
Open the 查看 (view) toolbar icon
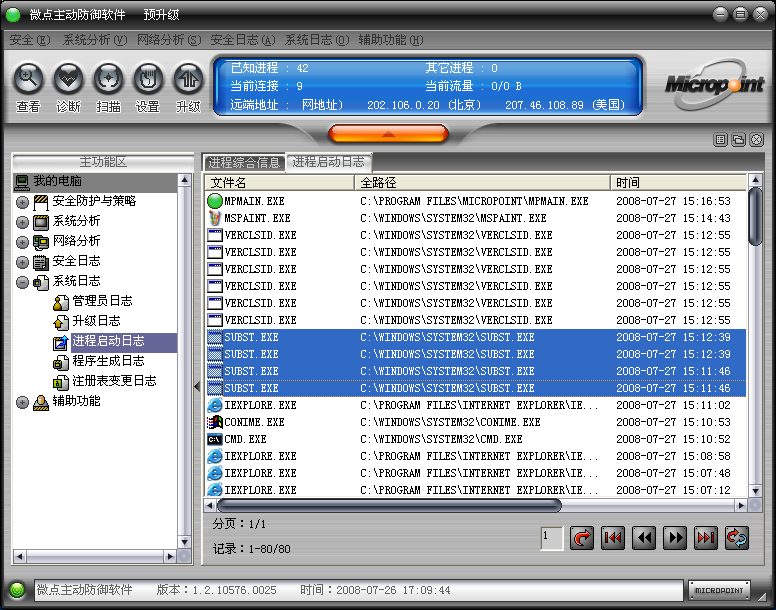(28, 79)
